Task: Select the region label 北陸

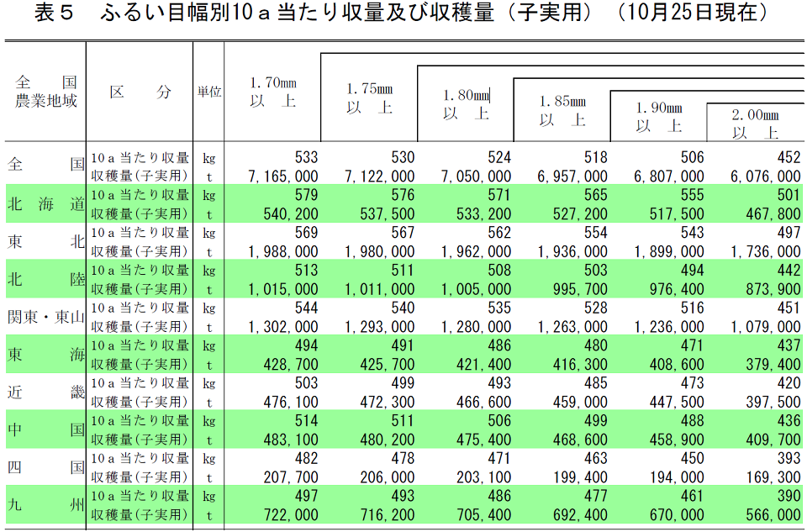Action: pyautogui.click(x=45, y=279)
